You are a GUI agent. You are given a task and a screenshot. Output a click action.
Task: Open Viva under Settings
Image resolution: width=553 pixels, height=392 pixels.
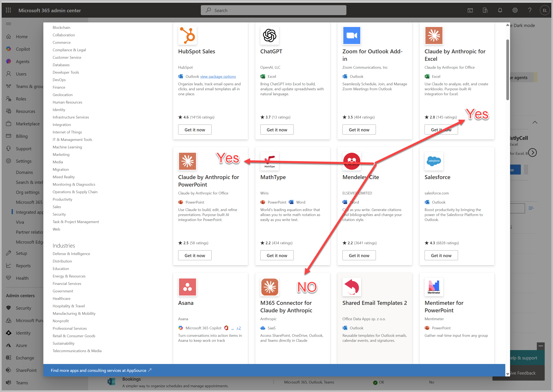click(20, 222)
